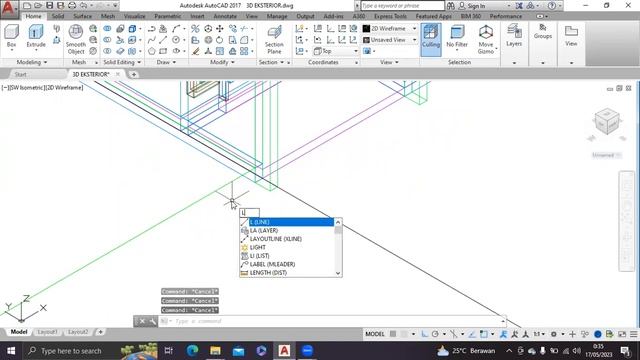The height and width of the screenshot is (360, 640).
Task: Open the Groups panel button
Action: tap(543, 31)
